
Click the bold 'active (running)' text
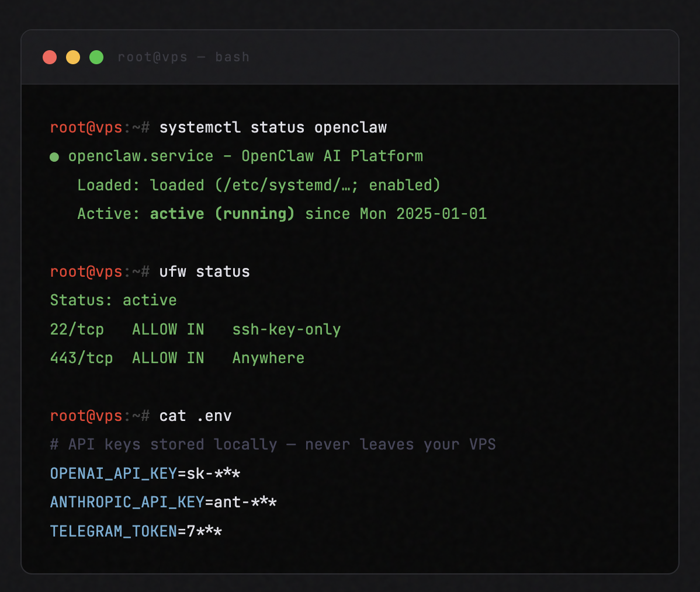(x=222, y=214)
